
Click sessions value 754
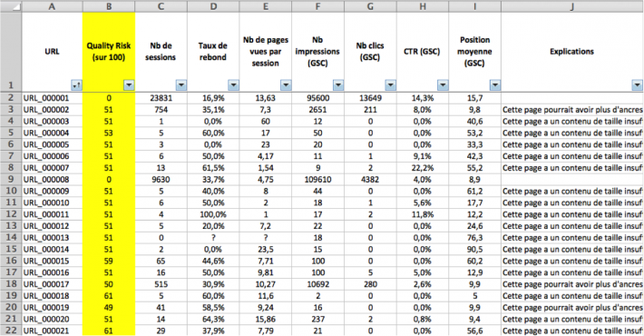coord(161,109)
